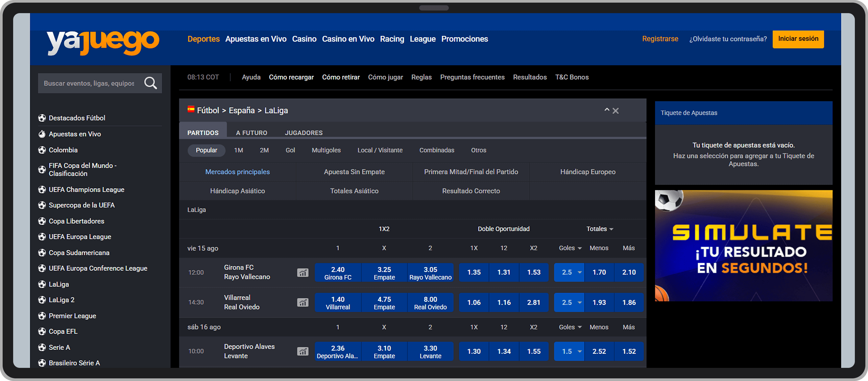Open 1.5 goal line dropdown for Alaves match
The width and height of the screenshot is (868, 381).
pyautogui.click(x=569, y=351)
